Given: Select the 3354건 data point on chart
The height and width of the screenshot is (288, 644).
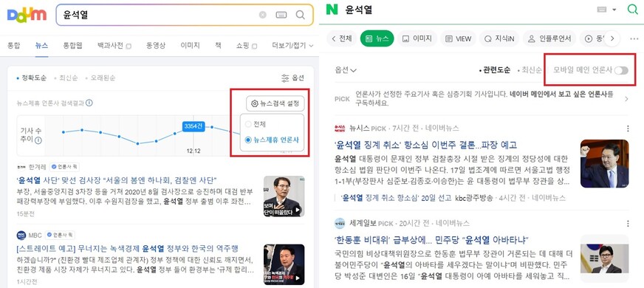Looking at the screenshot, I should pos(193,126).
